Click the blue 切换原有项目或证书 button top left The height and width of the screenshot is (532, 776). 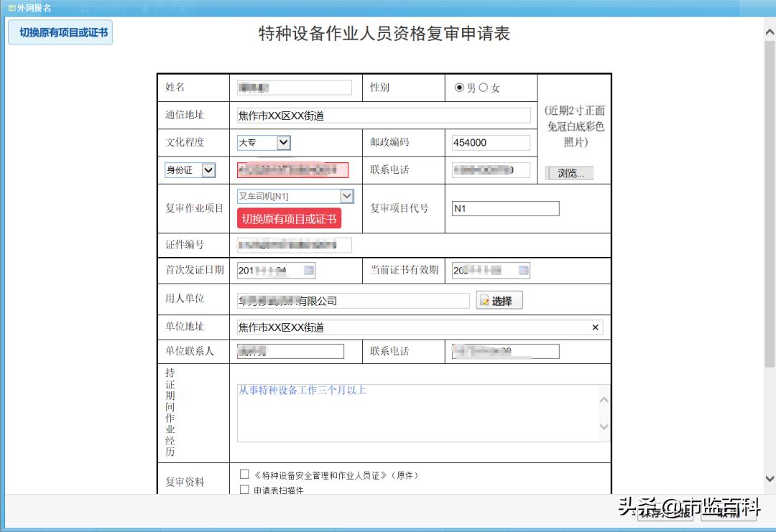[x=60, y=33]
